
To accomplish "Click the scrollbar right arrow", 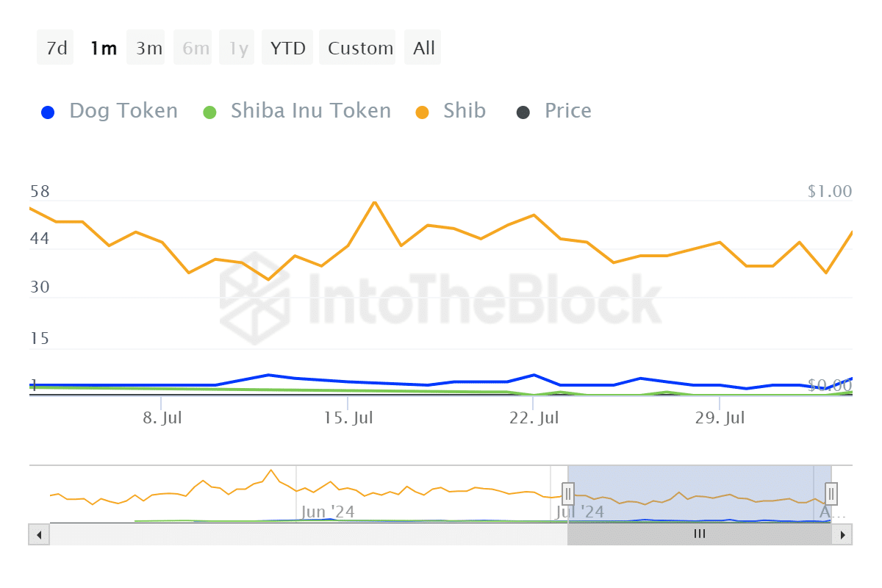I will [x=842, y=534].
